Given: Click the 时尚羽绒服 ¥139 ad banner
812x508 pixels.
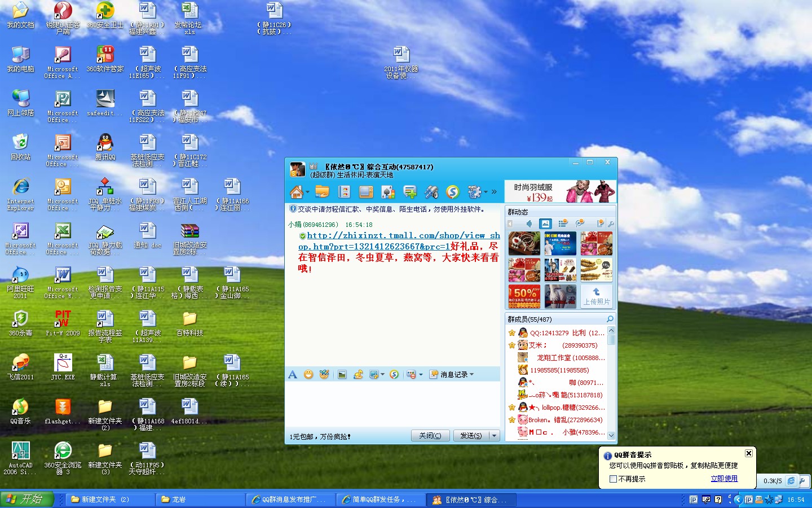Looking at the screenshot, I should [x=561, y=192].
